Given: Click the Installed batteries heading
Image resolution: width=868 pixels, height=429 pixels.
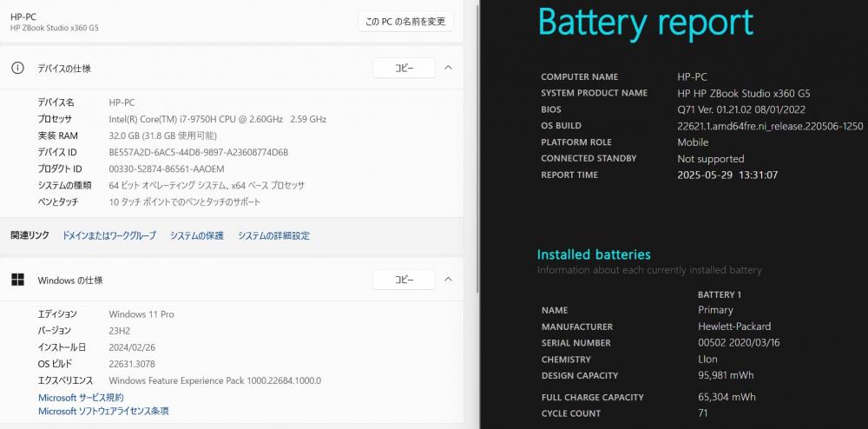Looking at the screenshot, I should coord(594,254).
